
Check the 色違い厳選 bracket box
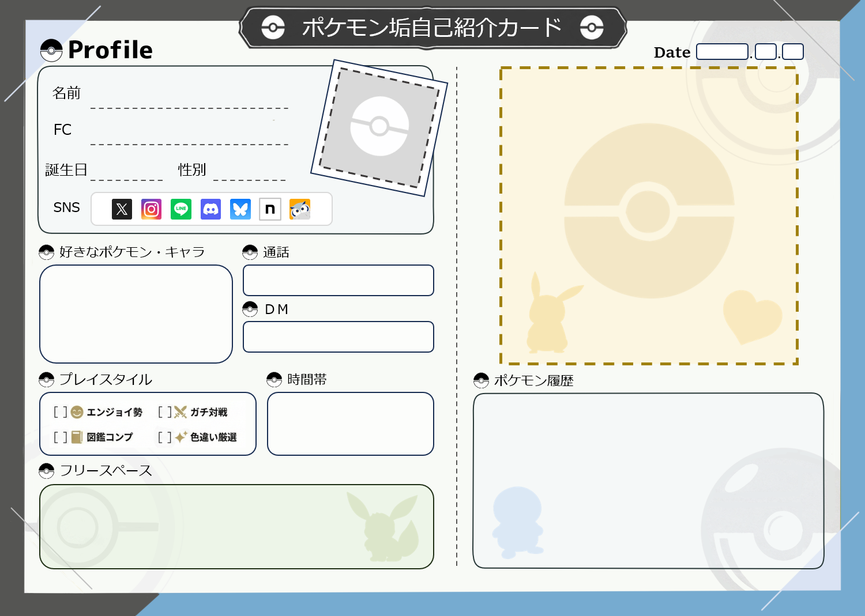click(x=165, y=437)
